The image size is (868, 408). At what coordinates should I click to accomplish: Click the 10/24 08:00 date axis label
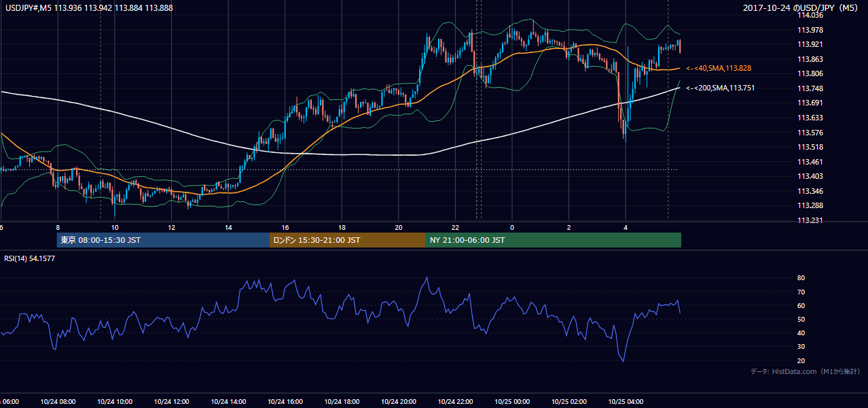click(x=58, y=402)
